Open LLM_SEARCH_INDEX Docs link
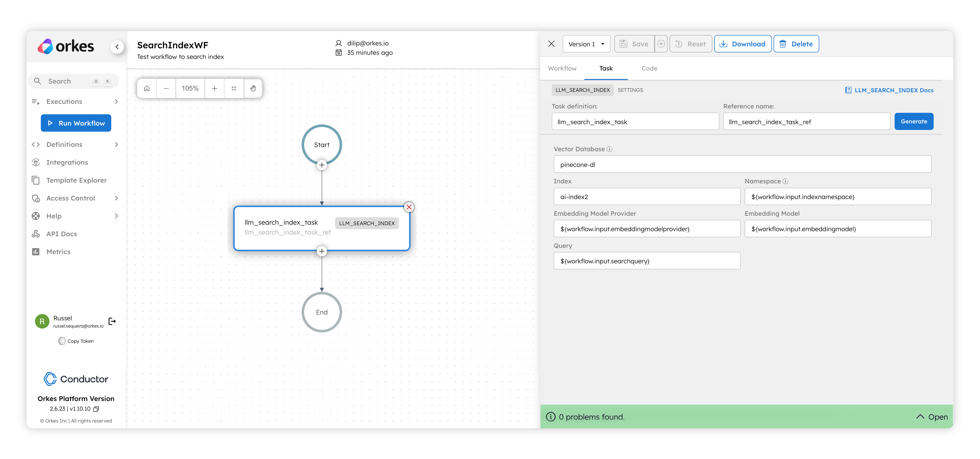This screenshot has height=459, width=980. tap(889, 90)
